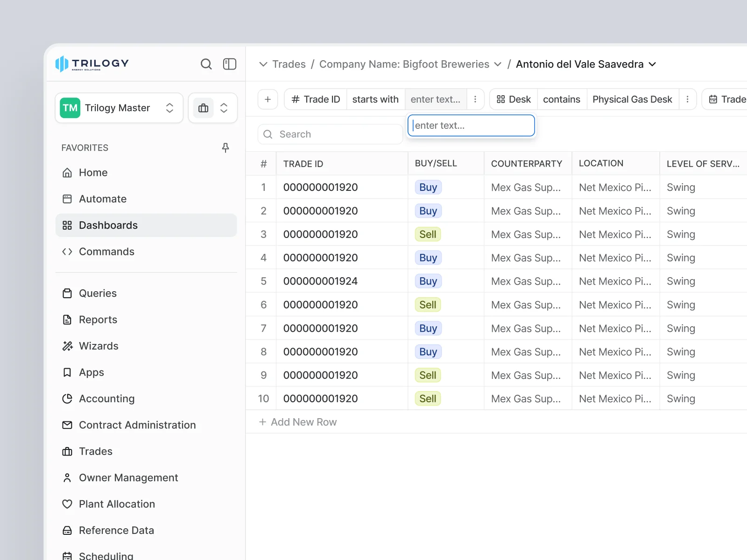Click the Buy tag in row 1
Screen dimensions: 747x560
coord(428,188)
